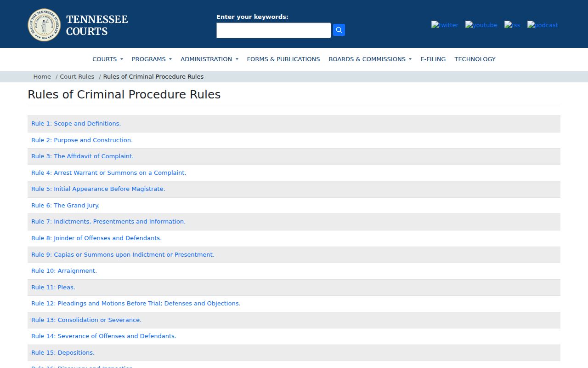Open Rule 12: Pleadings and Motions Before Trial
The width and height of the screenshot is (588, 368).
136,304
